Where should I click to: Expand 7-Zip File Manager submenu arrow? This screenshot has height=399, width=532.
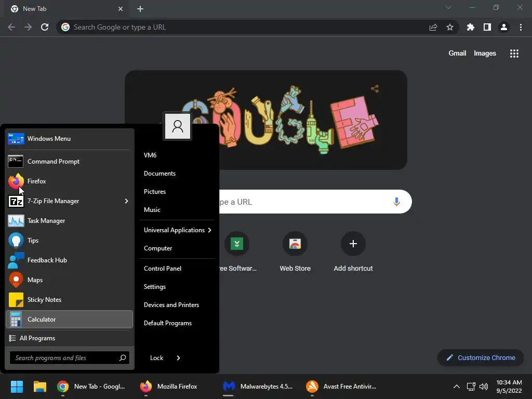(x=126, y=201)
